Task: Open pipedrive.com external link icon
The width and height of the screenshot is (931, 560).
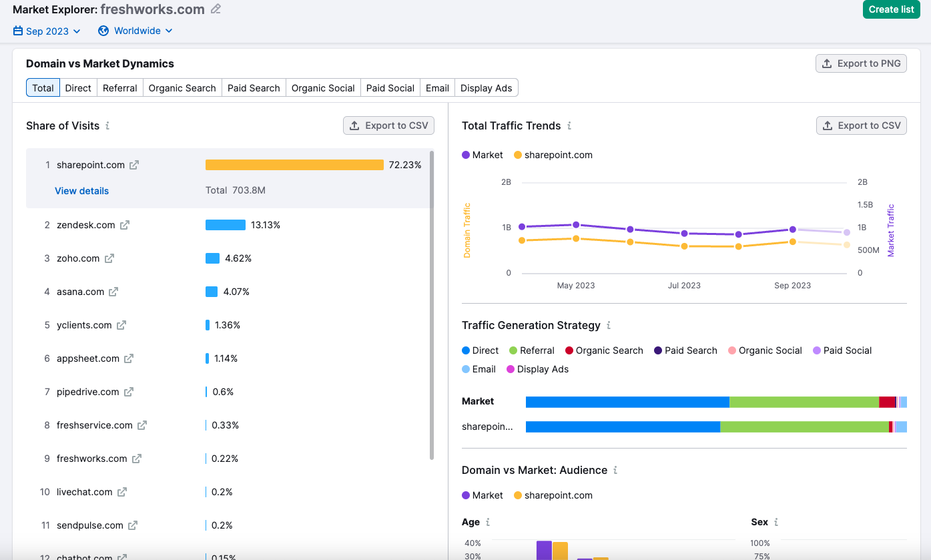Action: (x=129, y=392)
